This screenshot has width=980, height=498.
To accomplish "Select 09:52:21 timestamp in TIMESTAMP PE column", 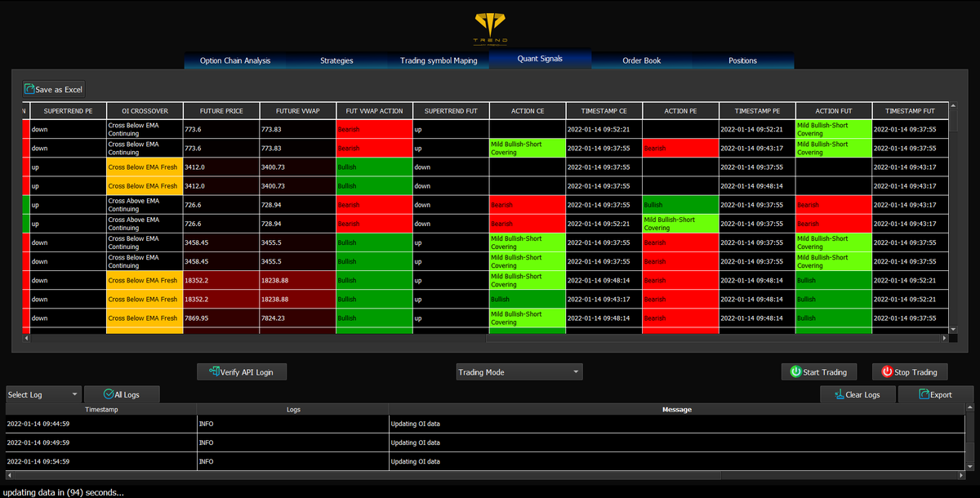I will click(757, 129).
